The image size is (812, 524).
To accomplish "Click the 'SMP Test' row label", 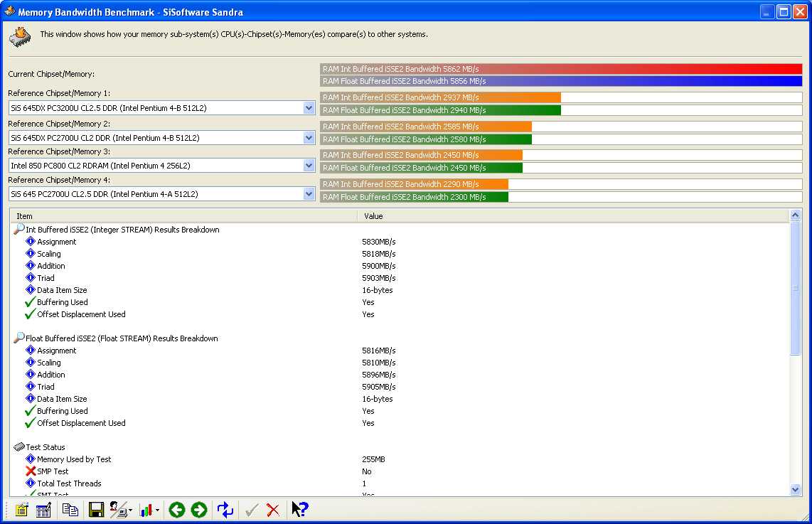I will pos(53,471).
